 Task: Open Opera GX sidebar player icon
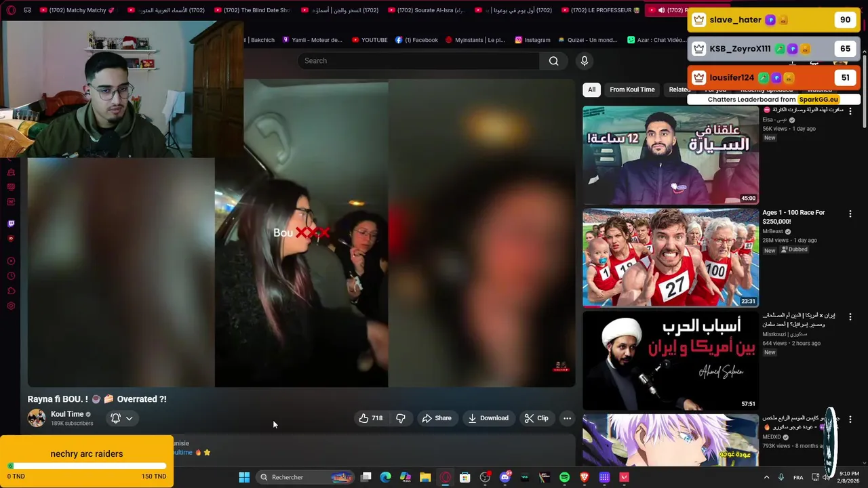tap(11, 261)
